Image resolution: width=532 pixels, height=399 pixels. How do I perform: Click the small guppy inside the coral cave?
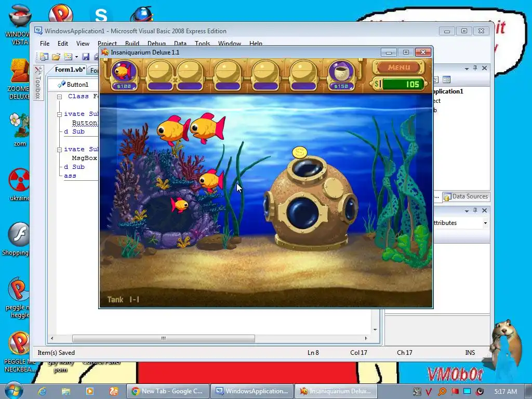[179, 205]
